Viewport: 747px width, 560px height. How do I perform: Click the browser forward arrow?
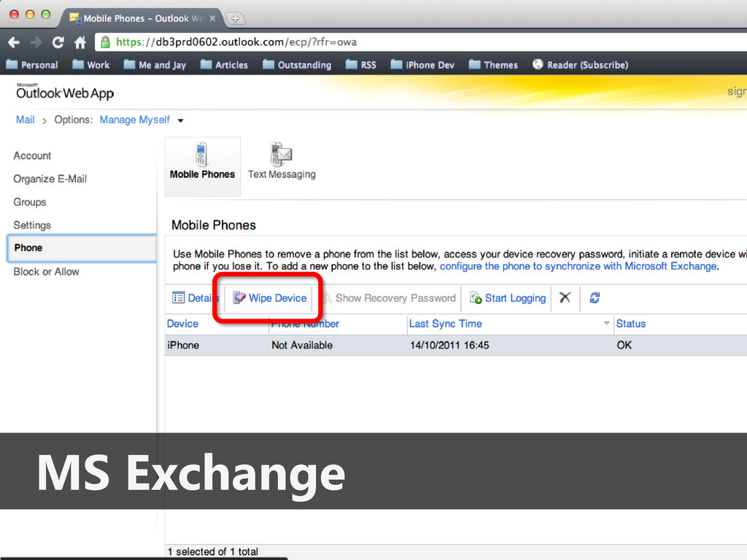click(36, 42)
